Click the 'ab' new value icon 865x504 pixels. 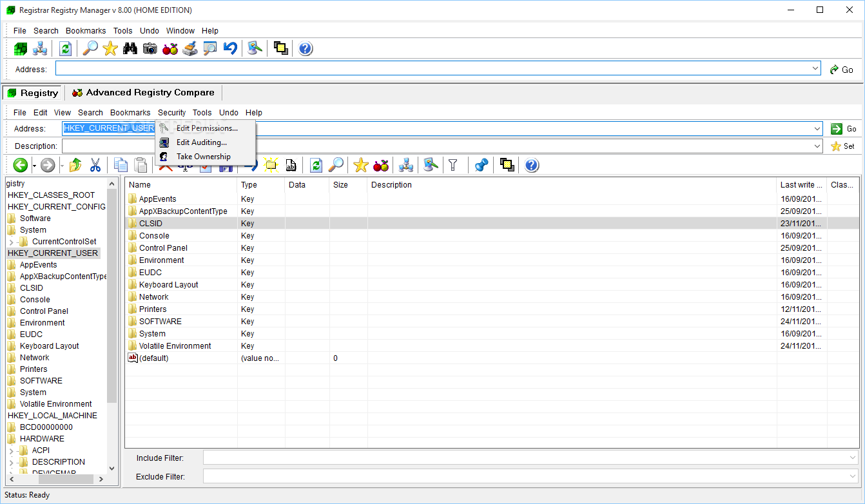291,165
